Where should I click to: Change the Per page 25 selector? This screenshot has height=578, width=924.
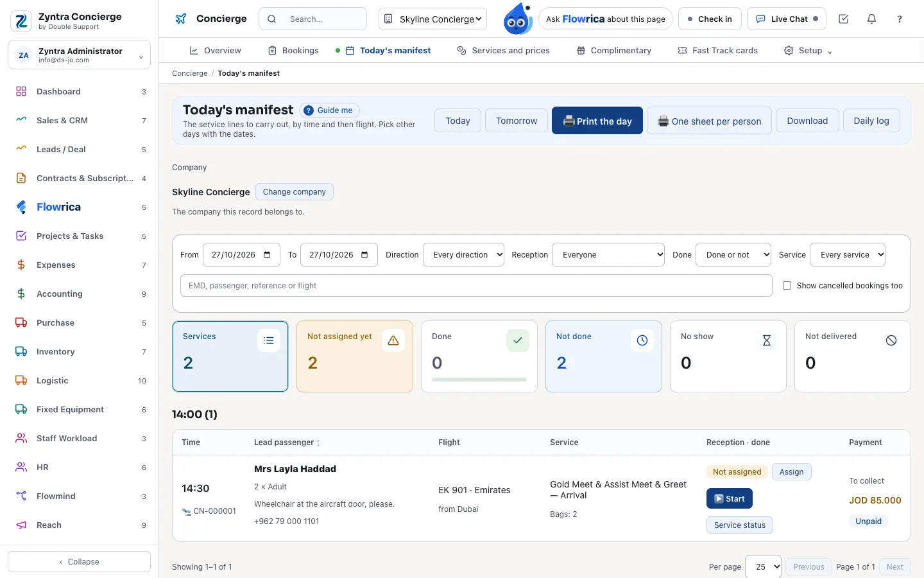(763, 566)
